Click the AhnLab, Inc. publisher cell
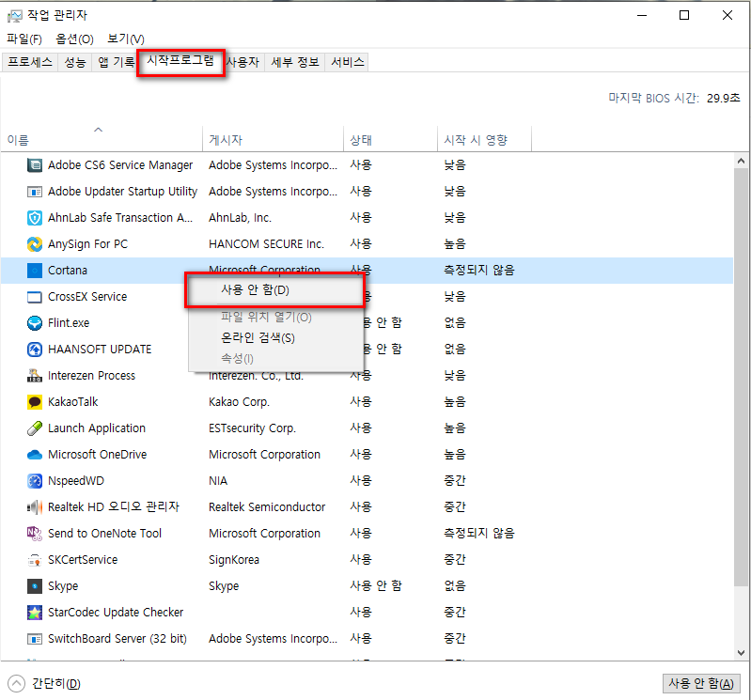751x700 pixels. click(240, 218)
